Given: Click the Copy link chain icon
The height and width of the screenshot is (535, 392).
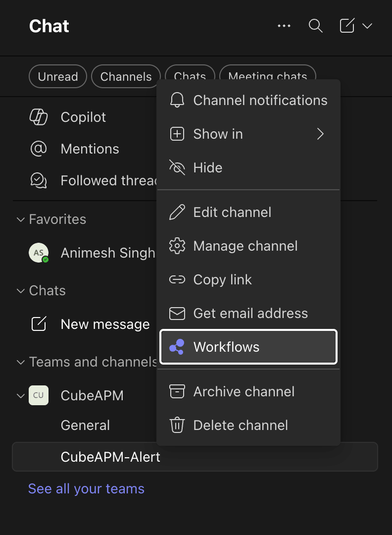Looking at the screenshot, I should [x=177, y=279].
